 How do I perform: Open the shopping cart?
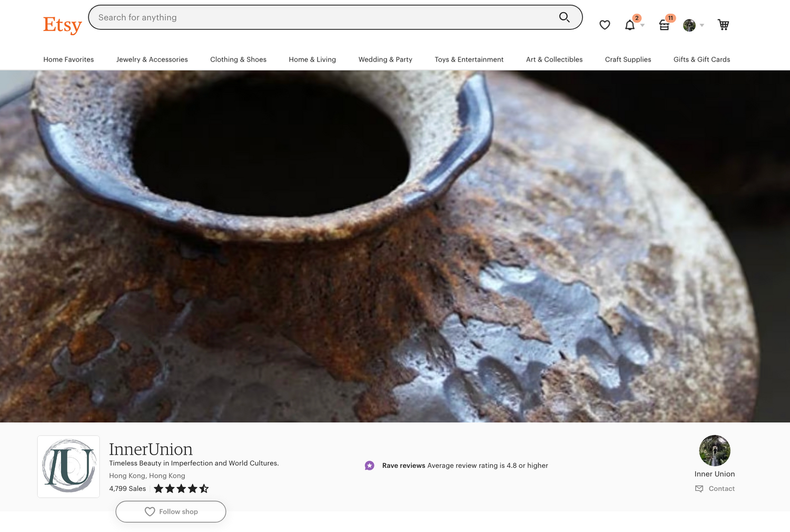click(x=723, y=25)
